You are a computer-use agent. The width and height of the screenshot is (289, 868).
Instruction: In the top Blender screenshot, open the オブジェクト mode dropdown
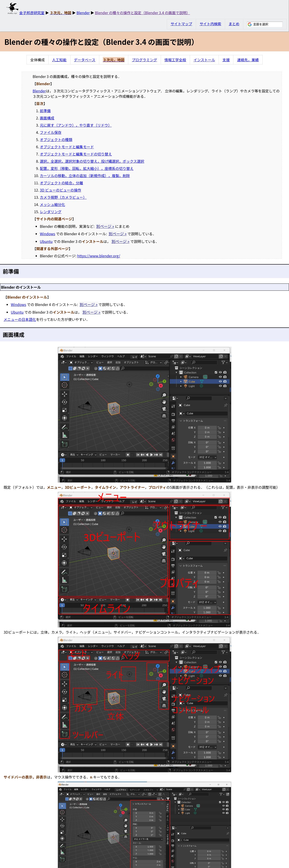pos(81,363)
